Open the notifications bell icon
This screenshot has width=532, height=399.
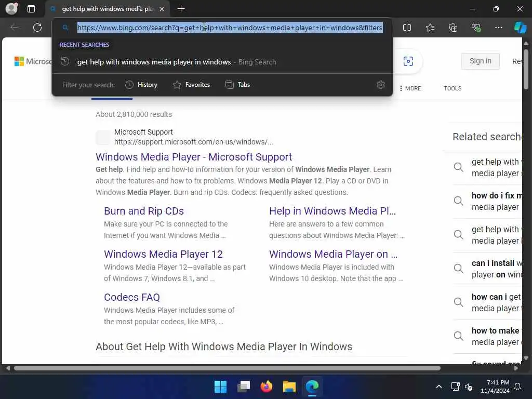517,387
